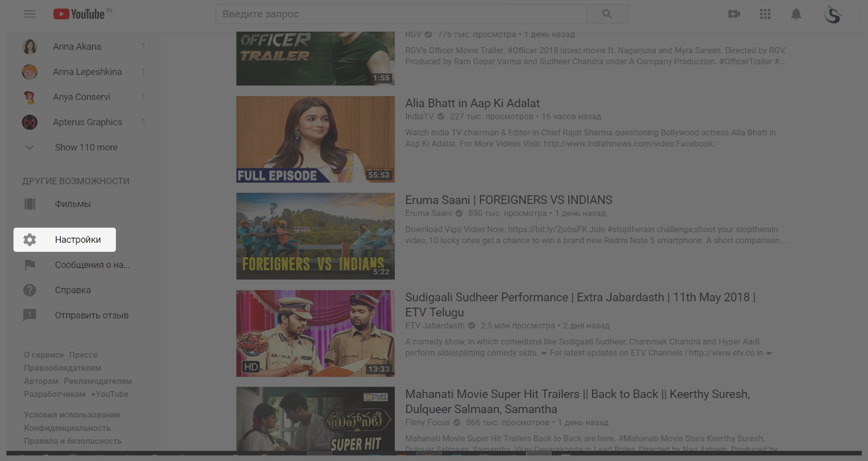The width and height of the screenshot is (868, 461).
Task: Open the YouTube apps grid
Action: tap(765, 14)
